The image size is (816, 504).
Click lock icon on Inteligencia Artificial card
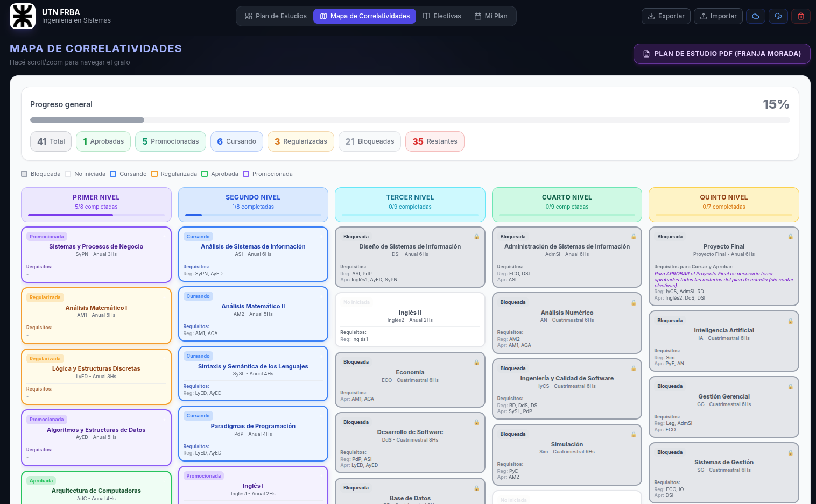[790, 321]
